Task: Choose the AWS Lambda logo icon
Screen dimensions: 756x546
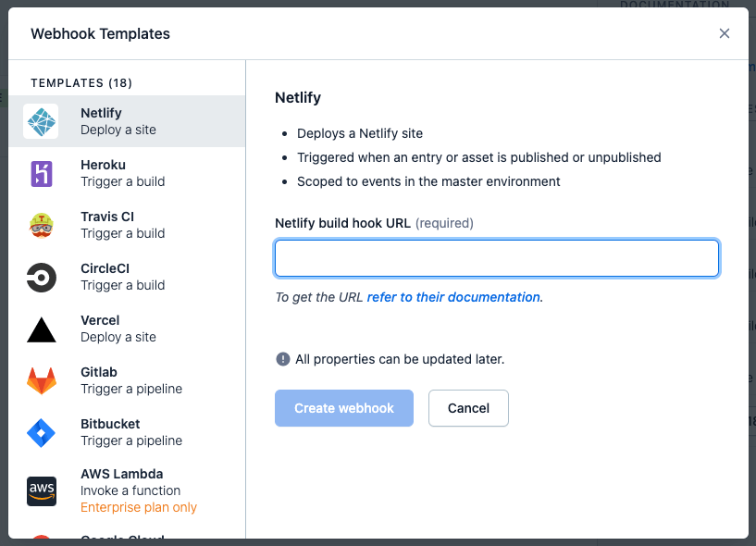Action: point(42,491)
